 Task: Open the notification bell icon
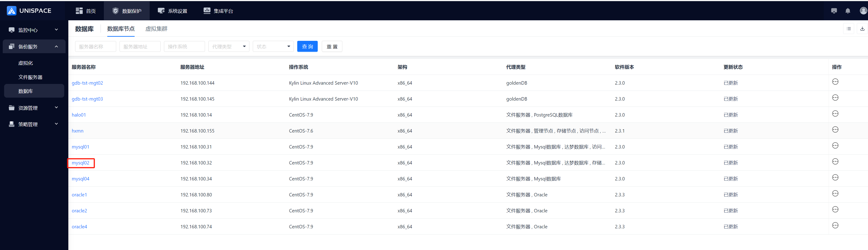tap(848, 11)
